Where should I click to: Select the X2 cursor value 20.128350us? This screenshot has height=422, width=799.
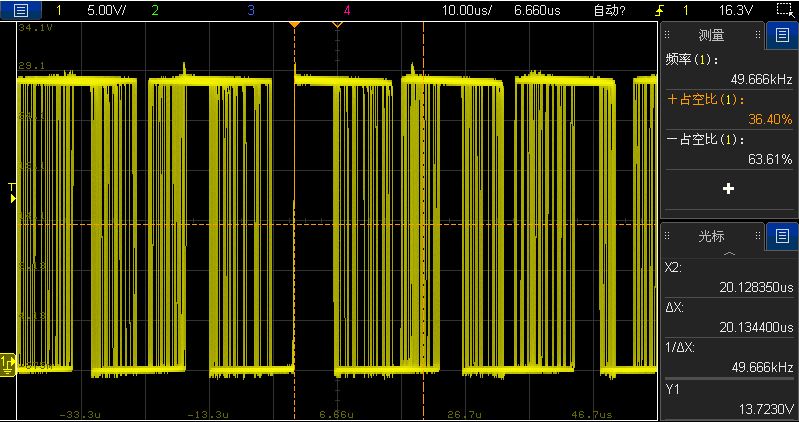pos(756,287)
